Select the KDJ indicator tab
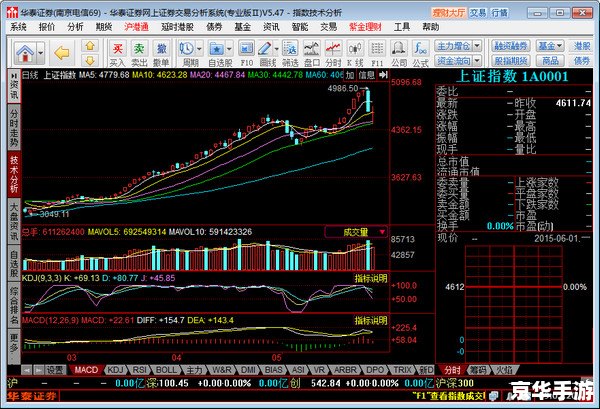This screenshot has height=409, width=600. (x=115, y=370)
